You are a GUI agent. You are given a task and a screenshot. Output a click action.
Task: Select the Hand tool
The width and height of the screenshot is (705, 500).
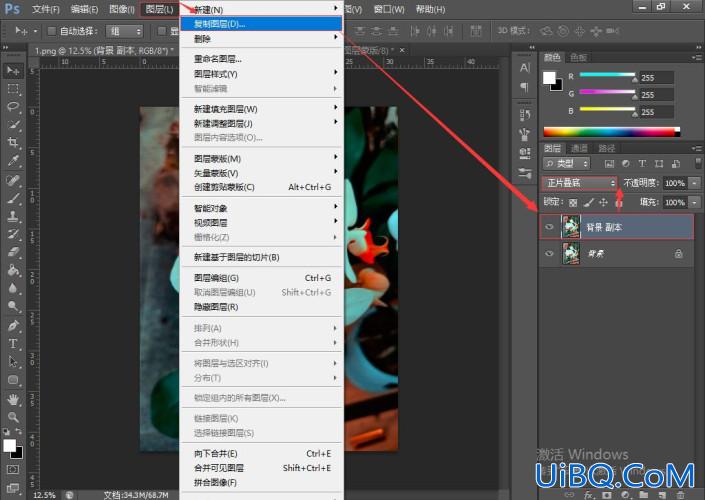pyautogui.click(x=13, y=399)
